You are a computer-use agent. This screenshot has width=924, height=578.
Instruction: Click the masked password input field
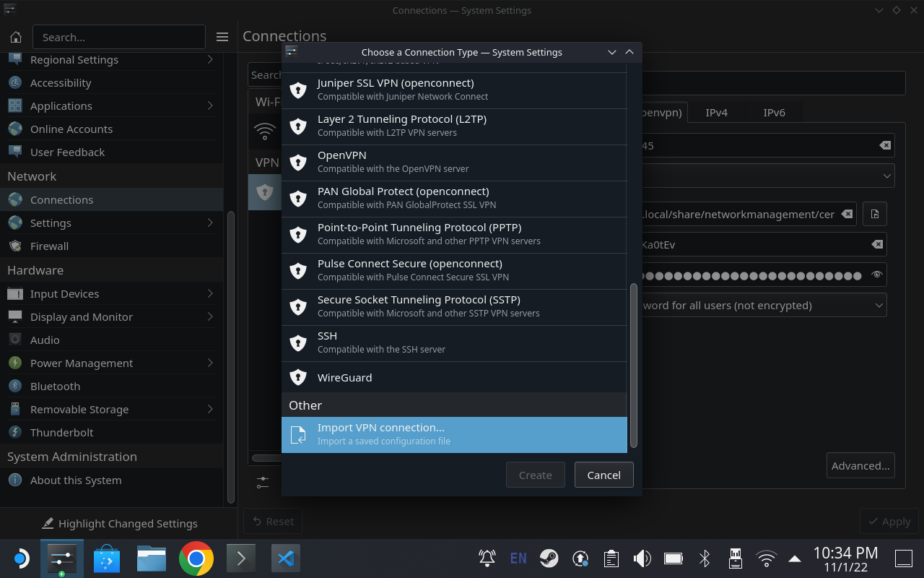pos(764,275)
